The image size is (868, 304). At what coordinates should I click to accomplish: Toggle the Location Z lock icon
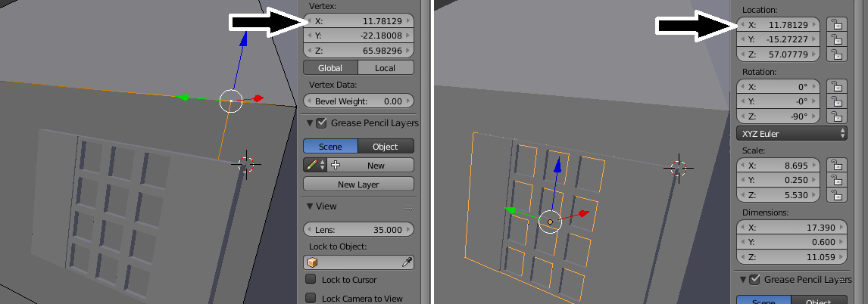(x=836, y=54)
